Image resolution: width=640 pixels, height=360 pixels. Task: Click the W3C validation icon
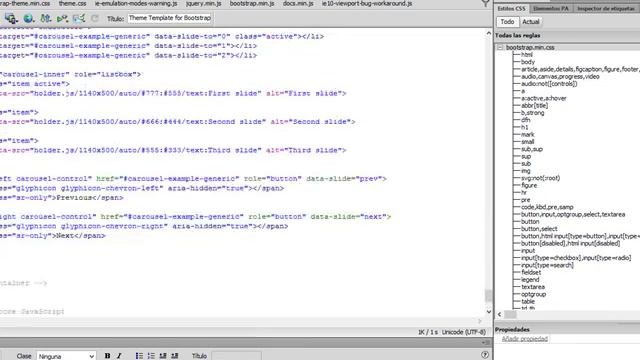pos(62,18)
